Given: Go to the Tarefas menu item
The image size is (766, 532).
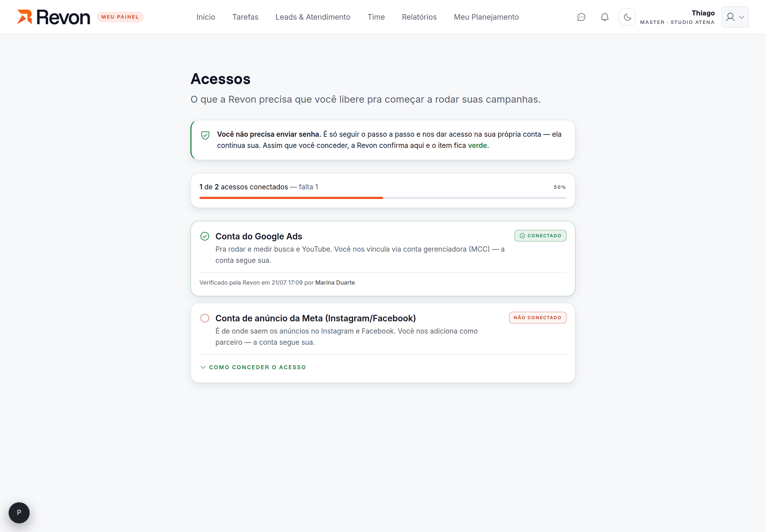Looking at the screenshot, I should tap(245, 17).
